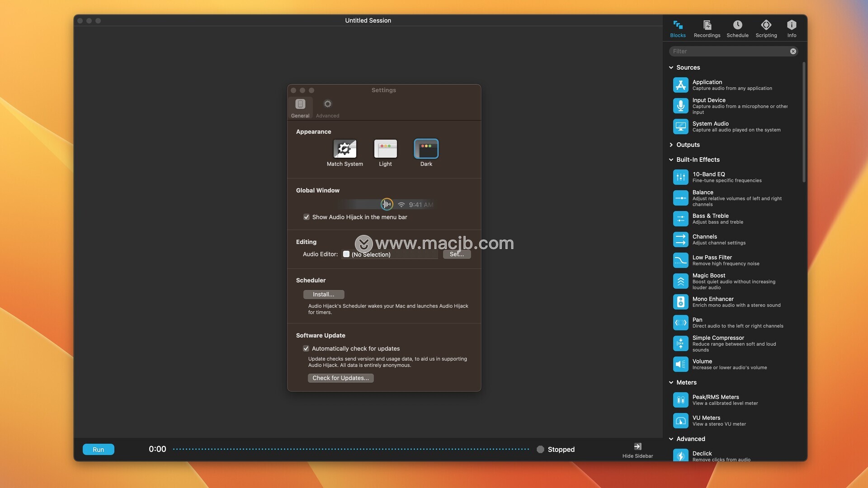Click the blocks filter field
This screenshot has height=488, width=868.
click(x=733, y=51)
